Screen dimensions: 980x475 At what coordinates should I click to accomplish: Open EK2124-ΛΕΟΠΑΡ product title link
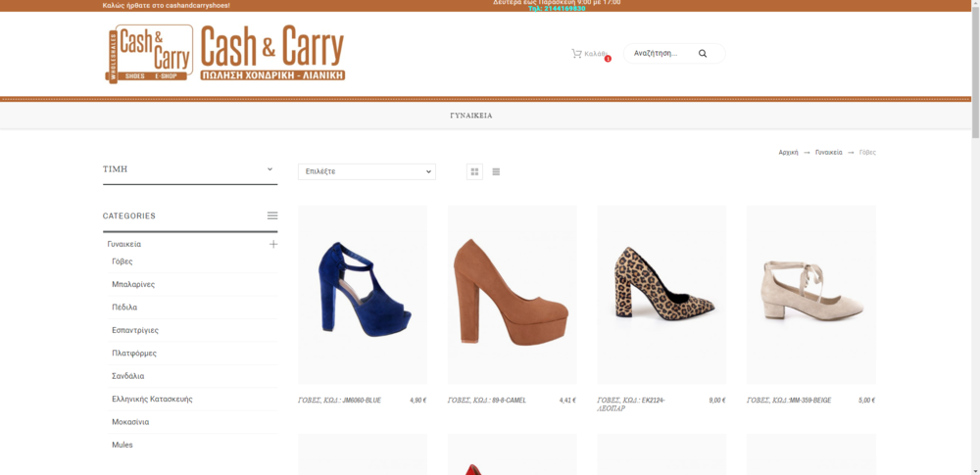click(x=631, y=404)
